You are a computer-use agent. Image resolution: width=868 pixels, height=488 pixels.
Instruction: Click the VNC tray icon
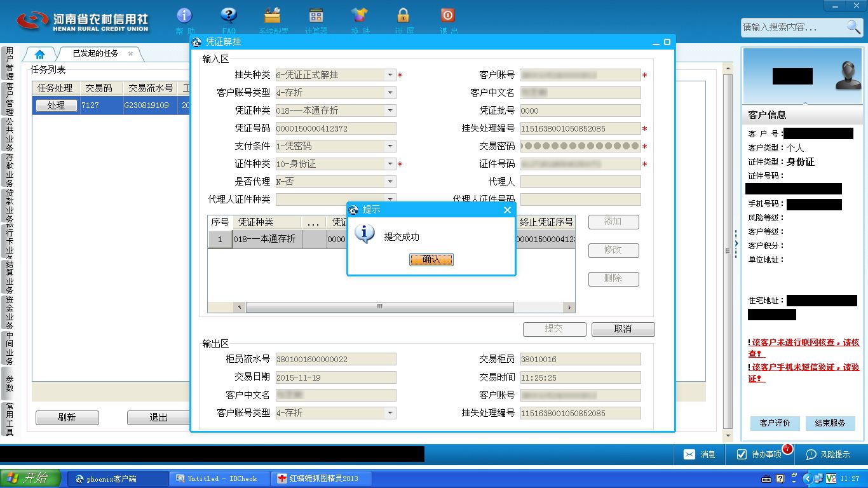[831, 478]
